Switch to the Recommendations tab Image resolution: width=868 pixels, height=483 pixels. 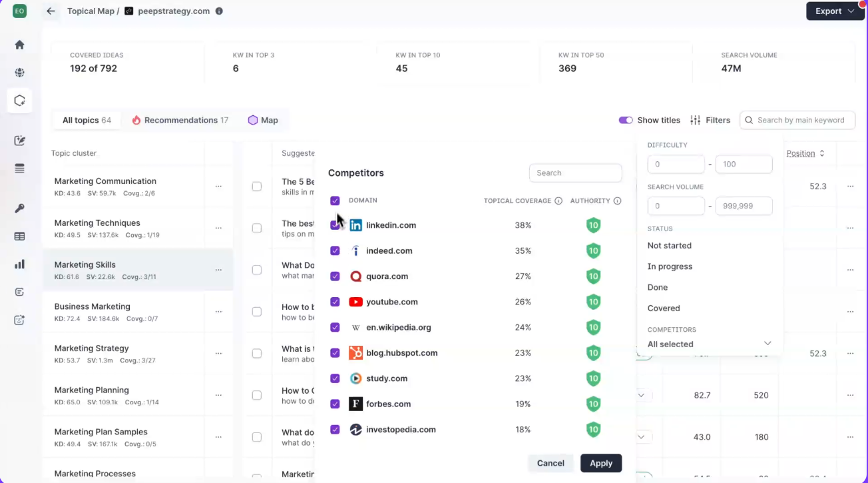coord(179,120)
